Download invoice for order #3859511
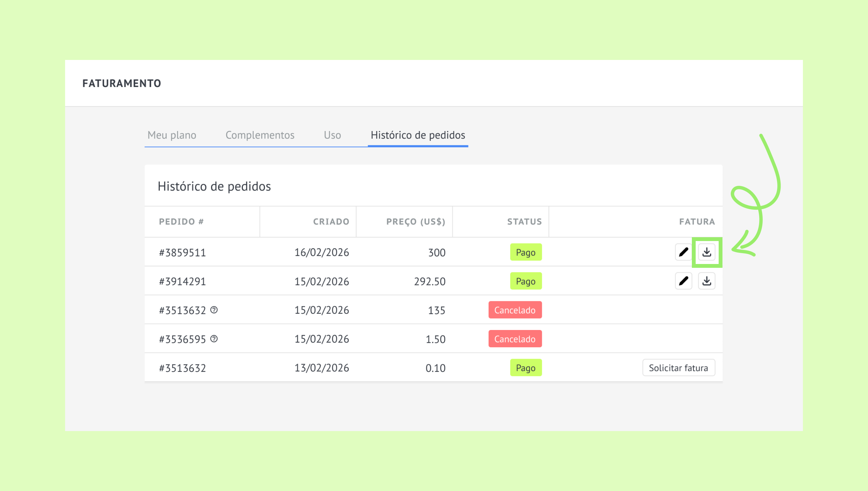This screenshot has width=868, height=491. pos(707,252)
